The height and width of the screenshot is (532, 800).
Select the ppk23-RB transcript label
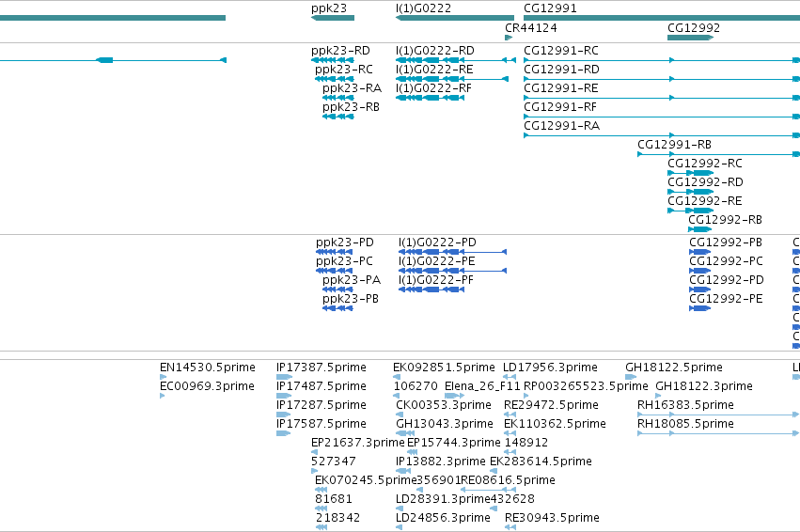(x=351, y=107)
